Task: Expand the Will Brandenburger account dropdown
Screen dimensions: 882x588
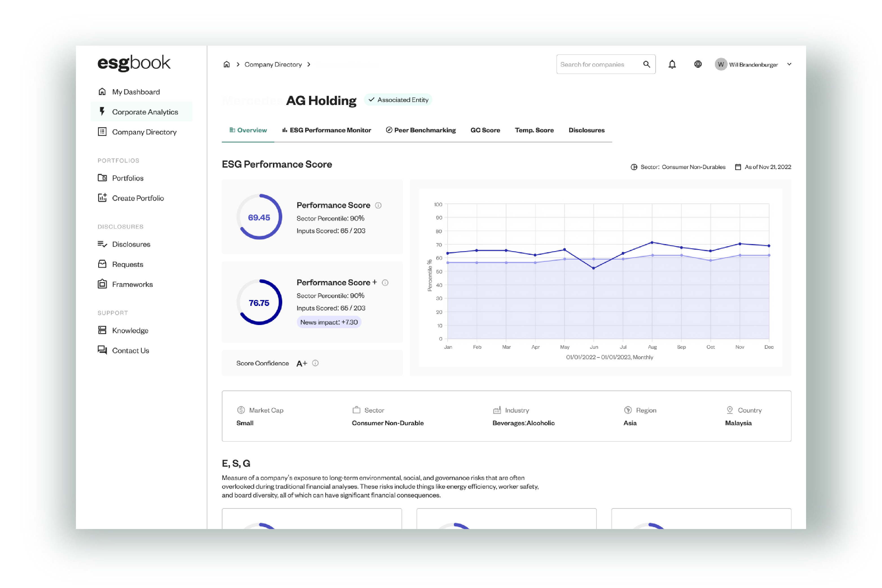Action: [x=789, y=64]
